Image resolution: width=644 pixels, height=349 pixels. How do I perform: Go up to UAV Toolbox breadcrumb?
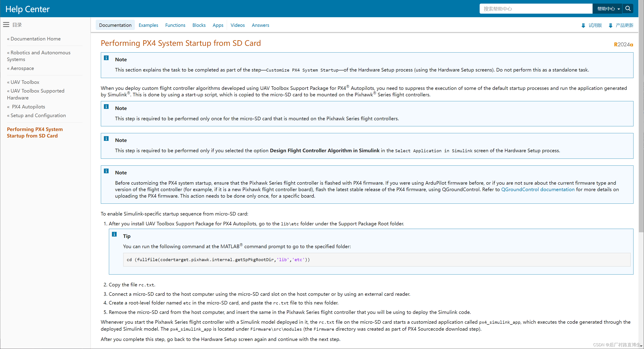coord(25,82)
